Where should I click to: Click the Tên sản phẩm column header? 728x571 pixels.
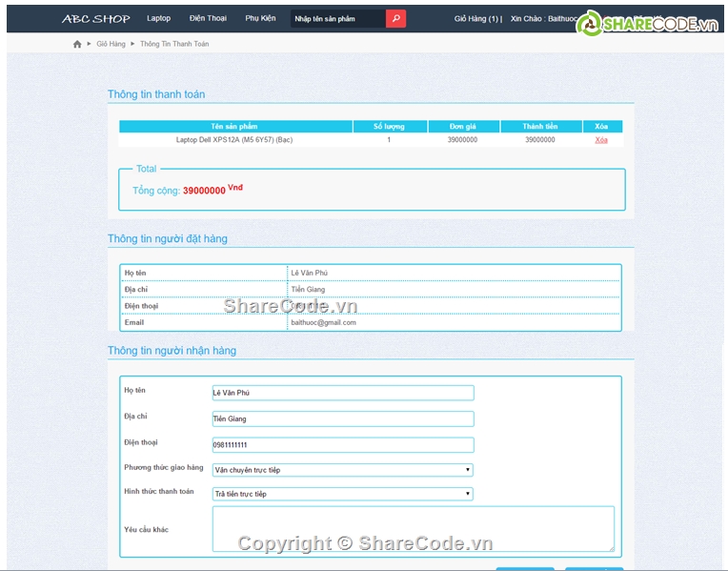point(235,127)
